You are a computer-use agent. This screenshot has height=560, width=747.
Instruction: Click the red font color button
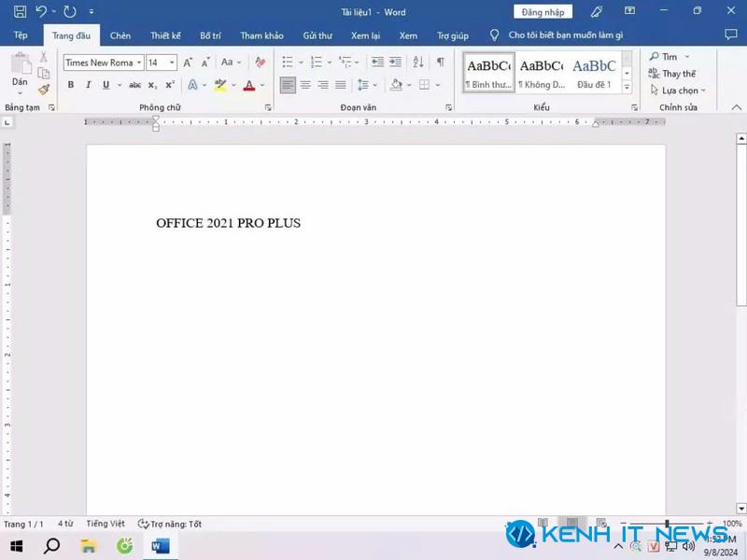tap(249, 85)
